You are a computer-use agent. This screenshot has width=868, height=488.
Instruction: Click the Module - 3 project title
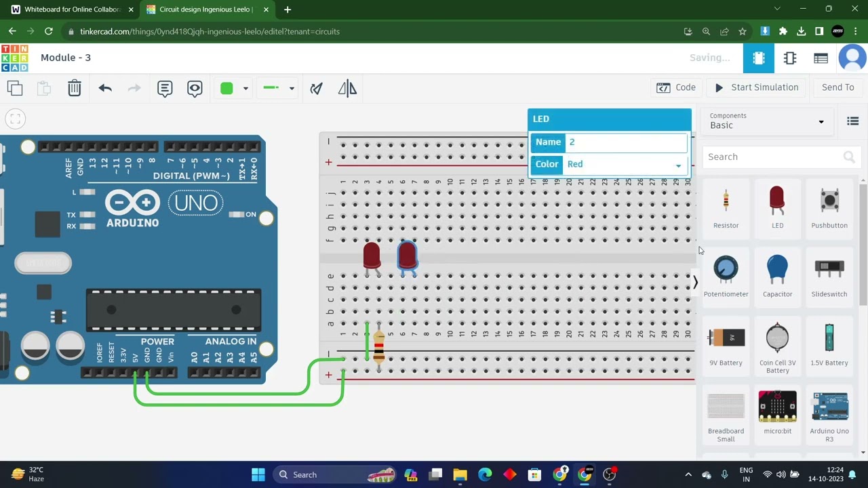click(66, 58)
